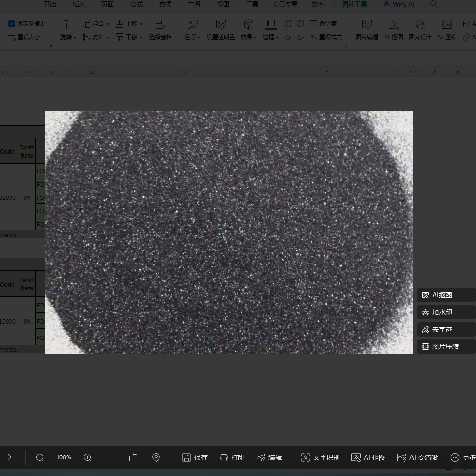Switch to the 插入 ribbon tab
The image size is (476, 476).
79,4
